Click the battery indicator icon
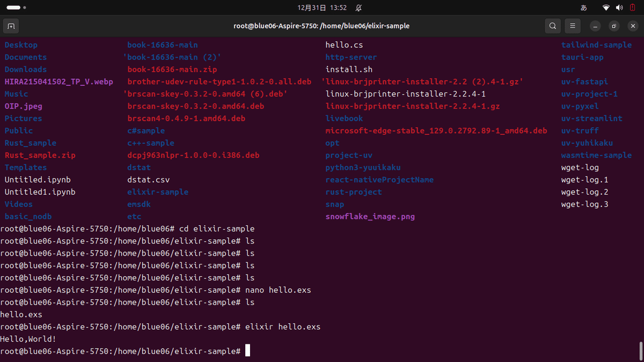The image size is (644, 362). point(633,8)
